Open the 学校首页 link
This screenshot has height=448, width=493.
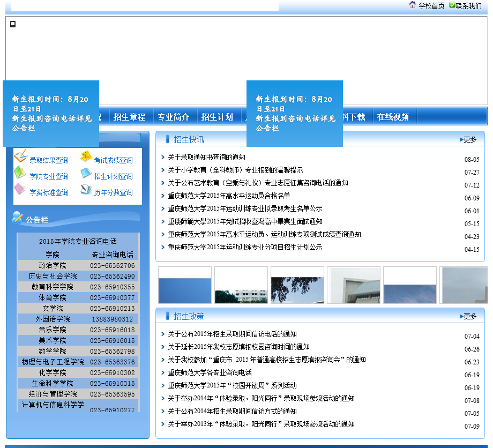pyautogui.click(x=431, y=6)
